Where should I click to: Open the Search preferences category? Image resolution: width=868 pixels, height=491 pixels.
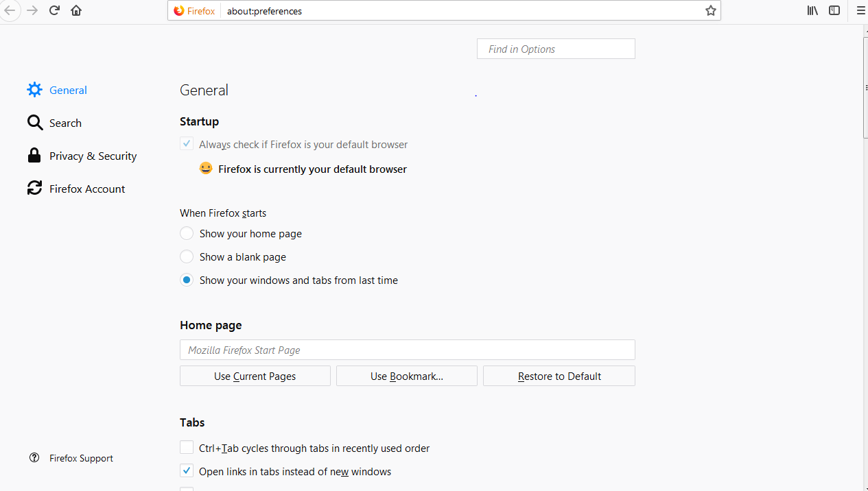click(65, 123)
